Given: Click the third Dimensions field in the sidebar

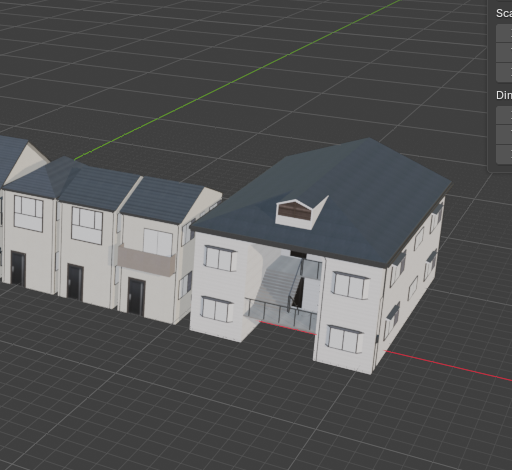Looking at the screenshot, I should point(504,154).
